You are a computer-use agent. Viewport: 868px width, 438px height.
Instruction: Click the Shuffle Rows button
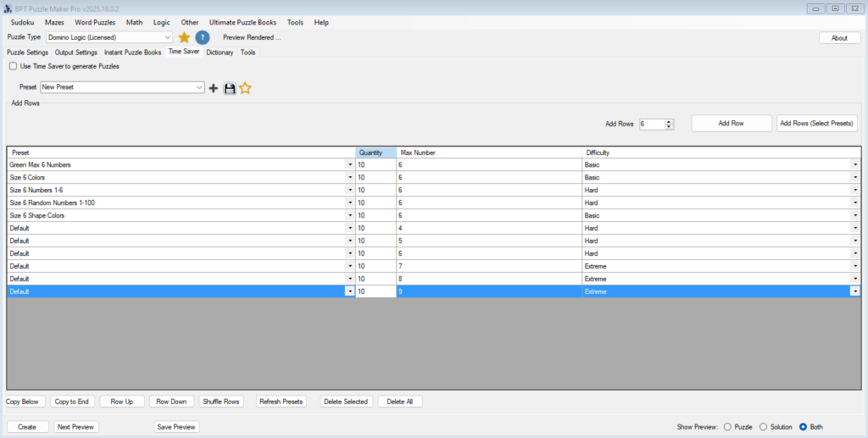coord(222,402)
